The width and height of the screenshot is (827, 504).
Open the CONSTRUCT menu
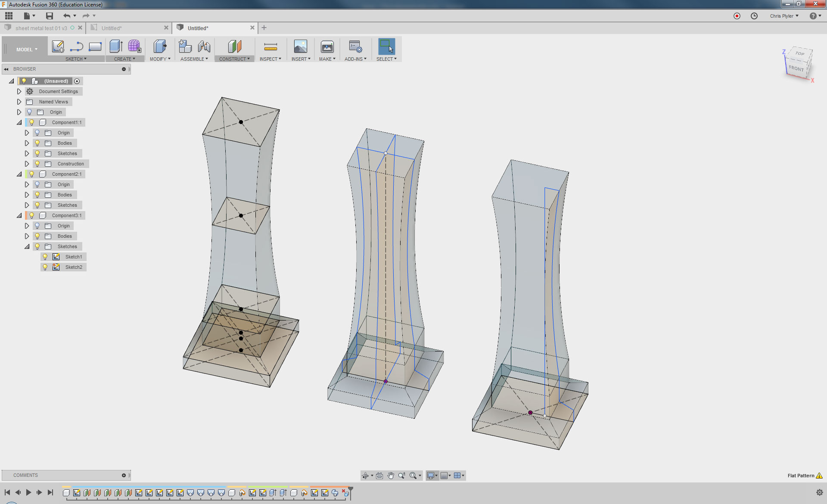[x=234, y=59]
